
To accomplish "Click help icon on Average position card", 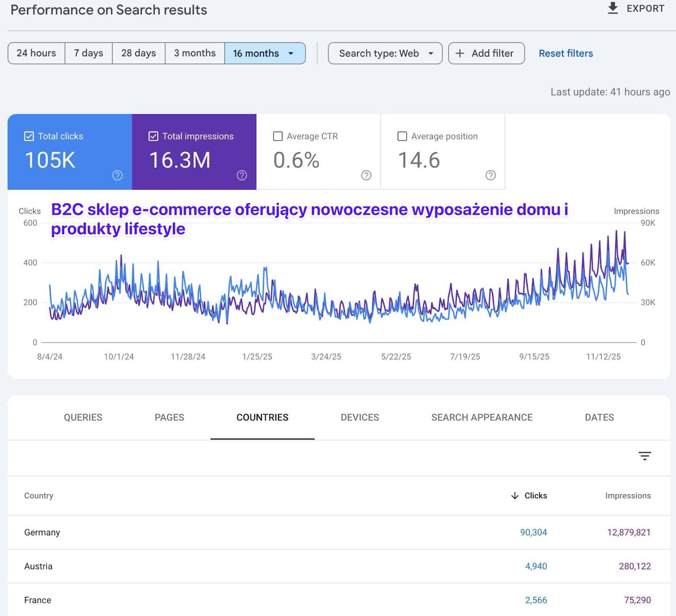I will coord(491,175).
